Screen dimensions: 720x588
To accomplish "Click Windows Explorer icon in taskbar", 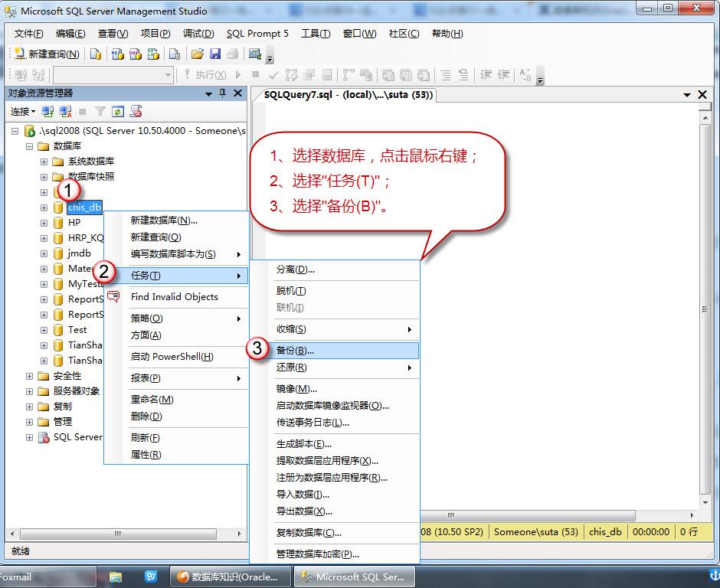I will coord(115,577).
